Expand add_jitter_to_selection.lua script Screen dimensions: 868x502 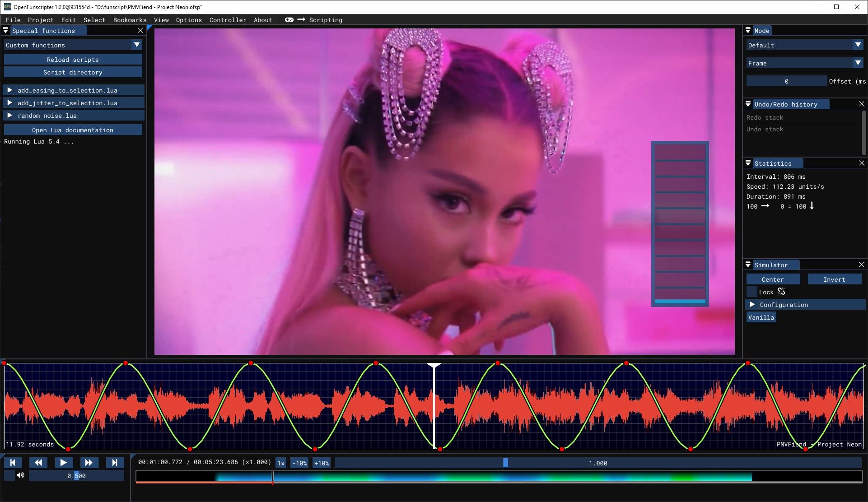click(74, 103)
